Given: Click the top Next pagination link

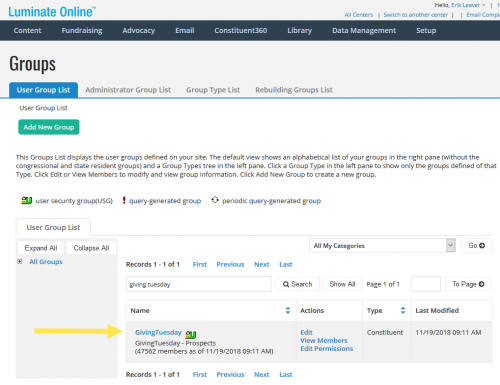Looking at the screenshot, I should click(x=262, y=264).
